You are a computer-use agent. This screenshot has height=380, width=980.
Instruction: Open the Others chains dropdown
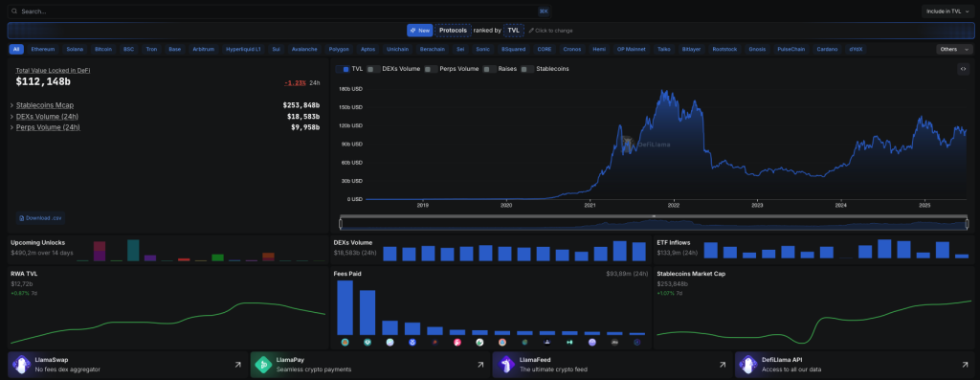coord(954,49)
